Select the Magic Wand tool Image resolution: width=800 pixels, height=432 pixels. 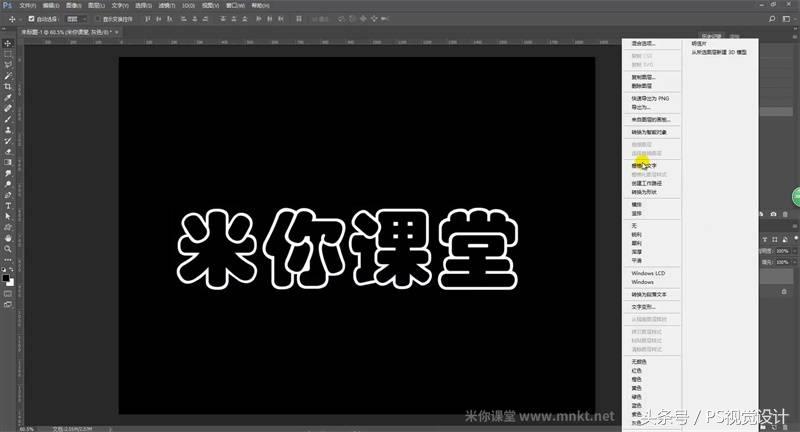(8, 75)
